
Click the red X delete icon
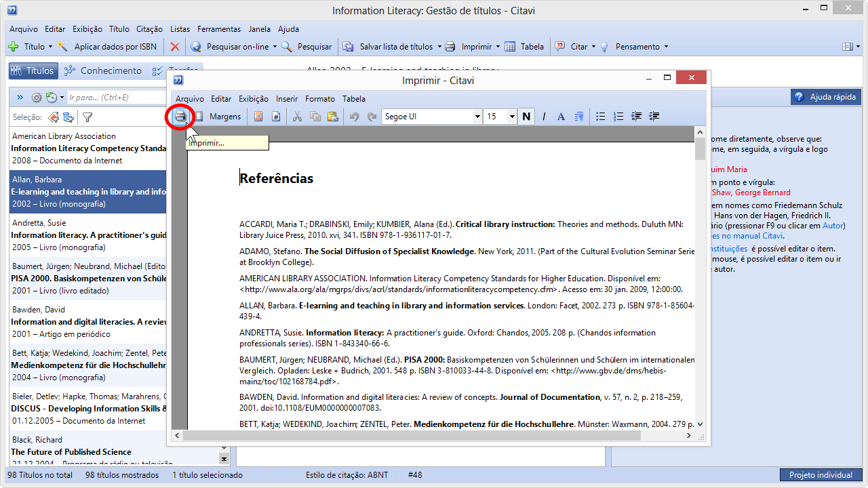(175, 47)
